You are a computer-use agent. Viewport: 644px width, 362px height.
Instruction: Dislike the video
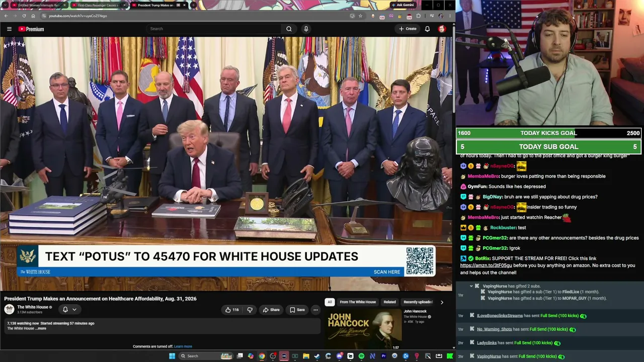tap(250, 310)
